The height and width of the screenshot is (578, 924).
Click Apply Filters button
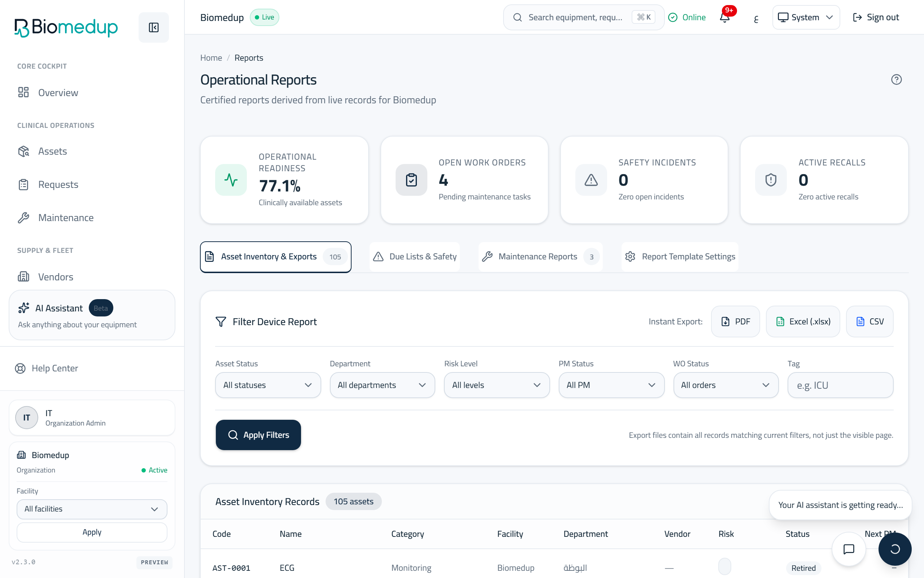tap(258, 435)
